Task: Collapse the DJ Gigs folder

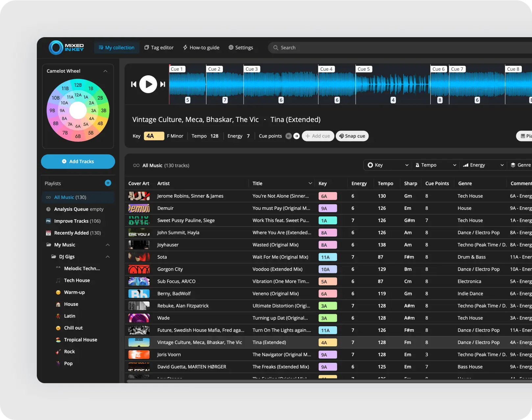Action: (108, 257)
